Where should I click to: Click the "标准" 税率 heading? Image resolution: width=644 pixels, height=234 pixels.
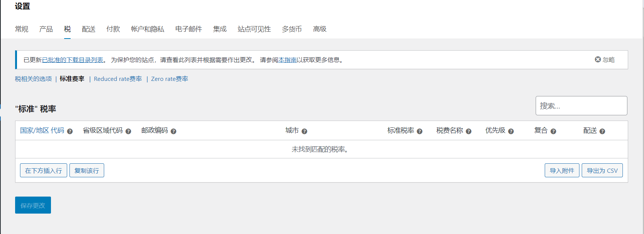(35, 109)
